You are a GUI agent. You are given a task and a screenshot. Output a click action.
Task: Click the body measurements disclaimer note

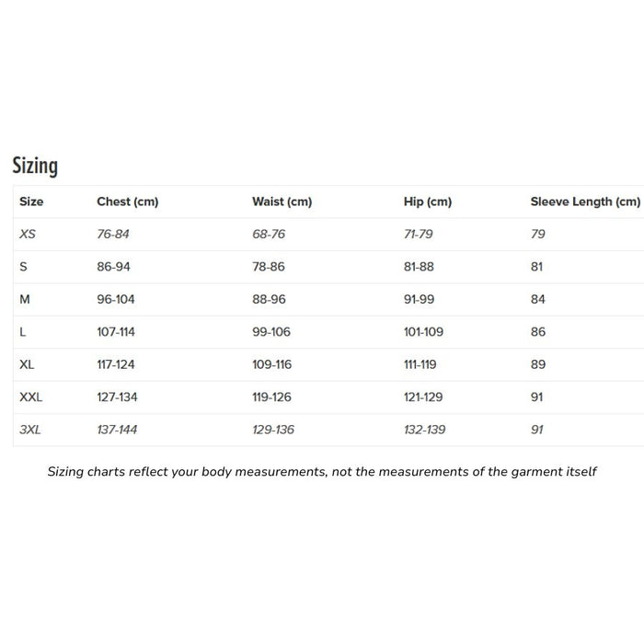pos(322,472)
